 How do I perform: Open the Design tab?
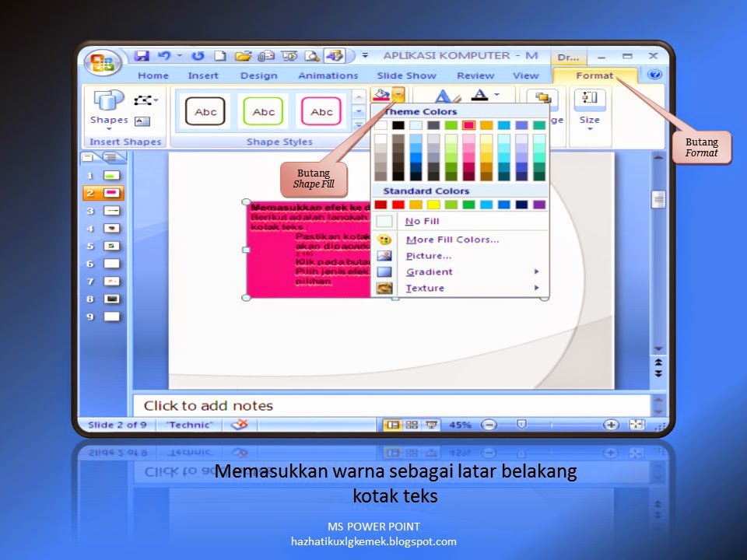pyautogui.click(x=258, y=75)
